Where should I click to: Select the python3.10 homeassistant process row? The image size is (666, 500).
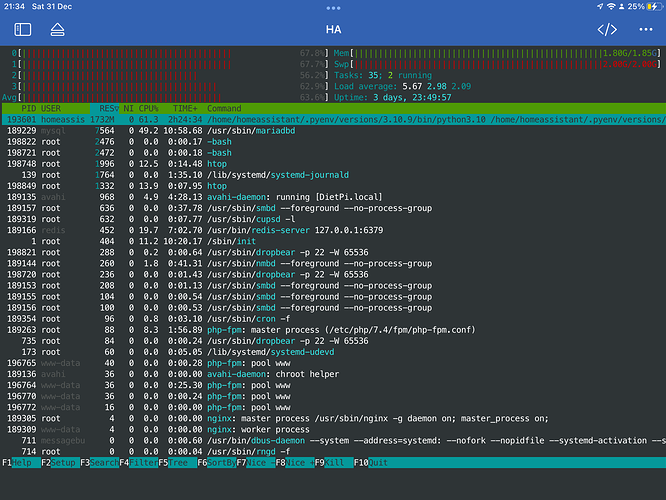coord(333,119)
